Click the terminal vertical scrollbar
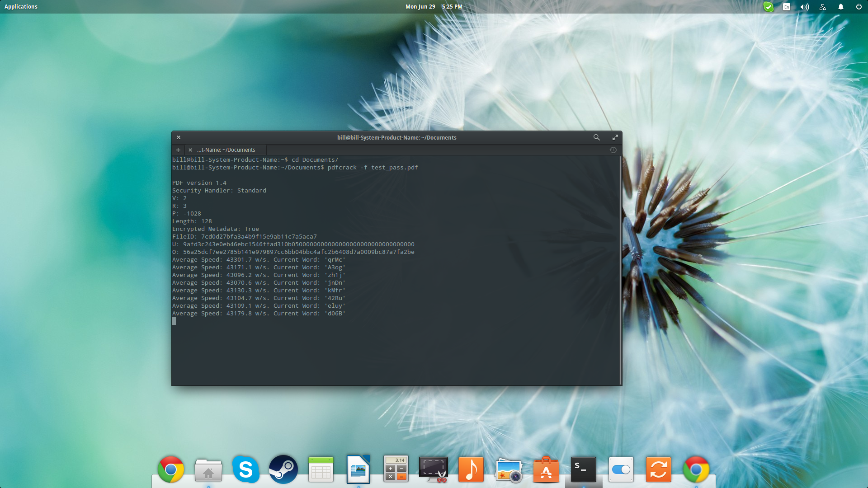868x488 pixels. coord(621,270)
